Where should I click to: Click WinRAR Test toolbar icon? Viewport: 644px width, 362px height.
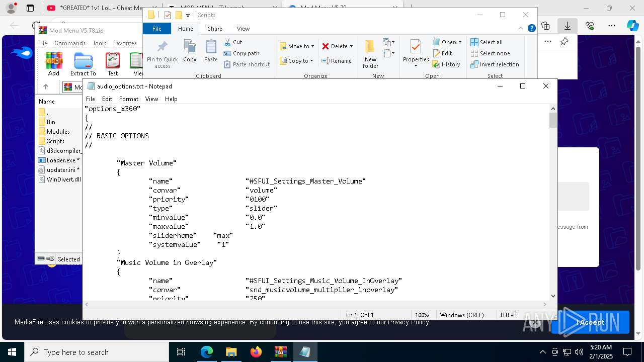point(113,64)
